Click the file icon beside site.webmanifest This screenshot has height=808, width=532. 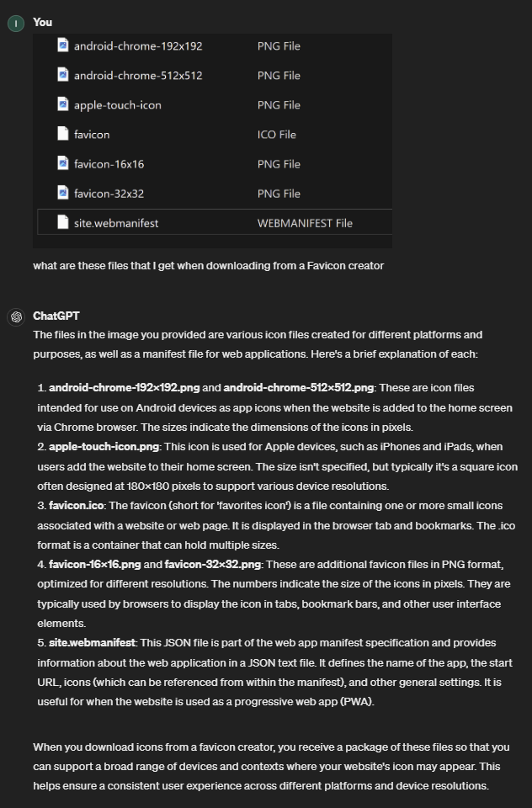(x=62, y=221)
